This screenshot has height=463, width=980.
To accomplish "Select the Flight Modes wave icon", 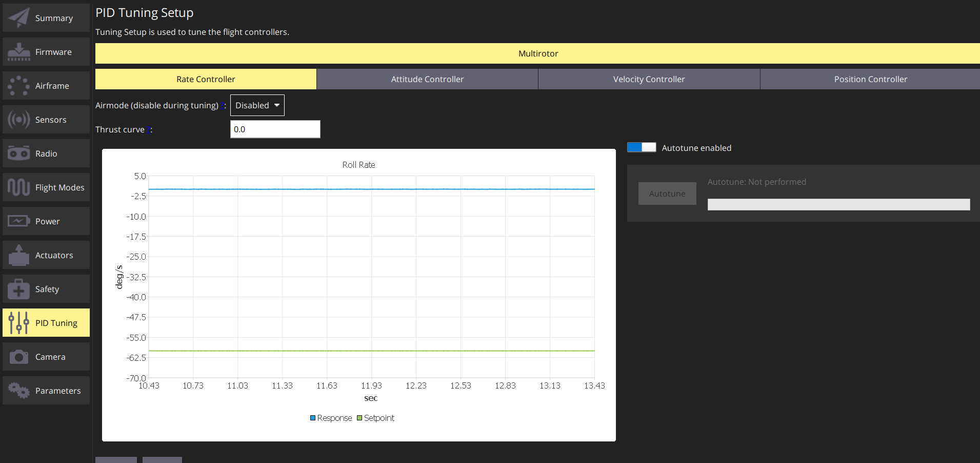I will click(19, 187).
